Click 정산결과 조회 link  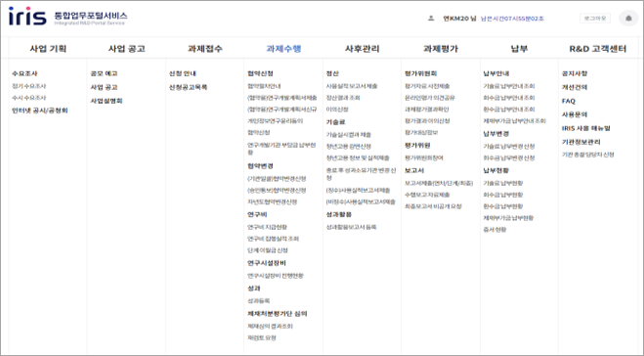(x=343, y=98)
